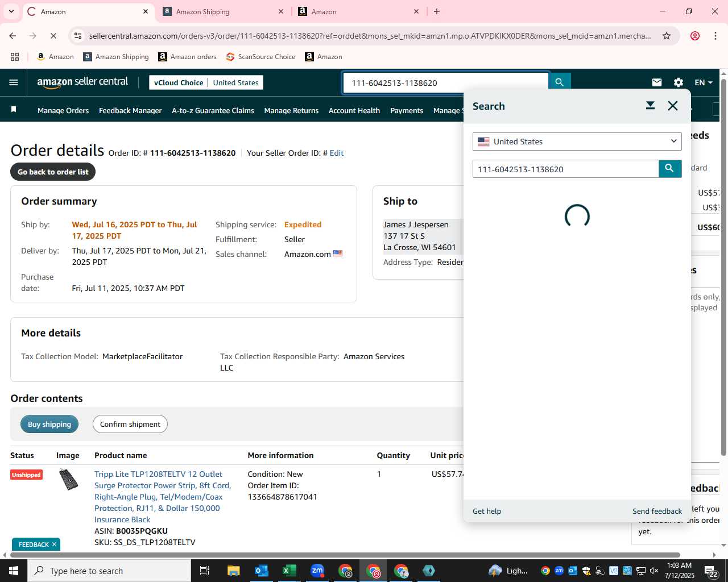Click the header search magnifier button
728x582 pixels.
point(560,82)
